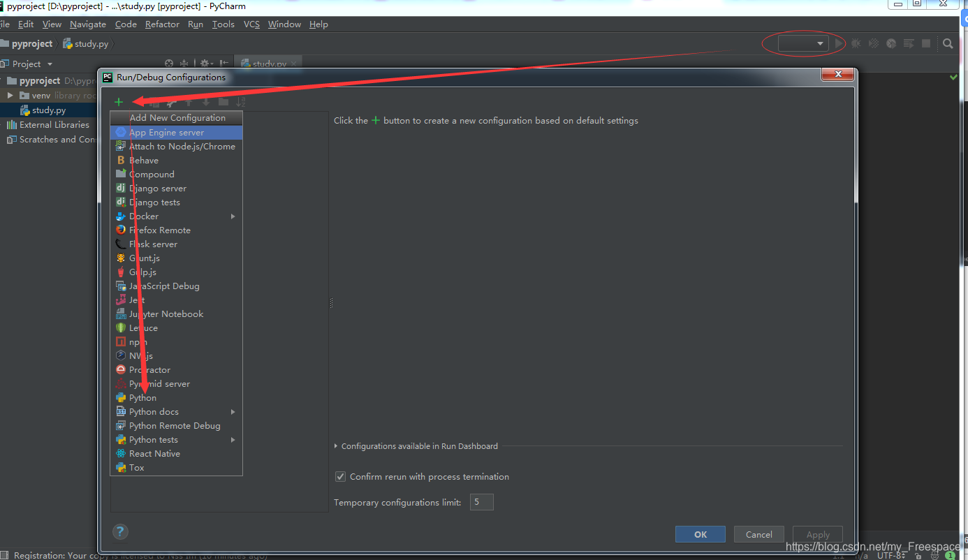Viewport: 968px width, 560px height.
Task: Click the scroll from source target icon
Action: pos(169,64)
